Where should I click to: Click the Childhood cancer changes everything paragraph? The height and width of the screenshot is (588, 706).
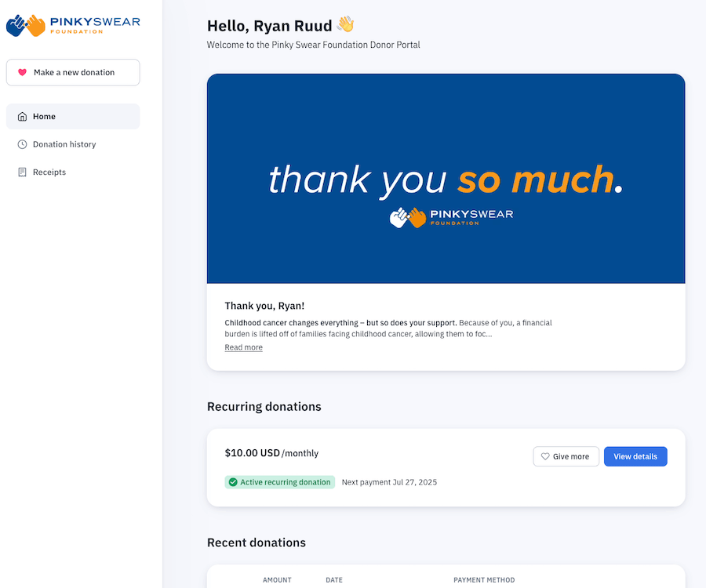click(388, 328)
